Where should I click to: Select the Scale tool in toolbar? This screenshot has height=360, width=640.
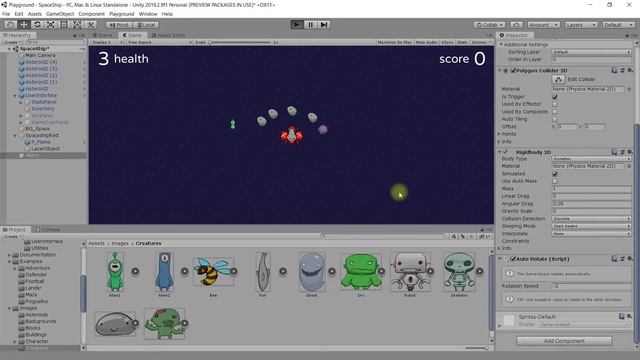51,24
